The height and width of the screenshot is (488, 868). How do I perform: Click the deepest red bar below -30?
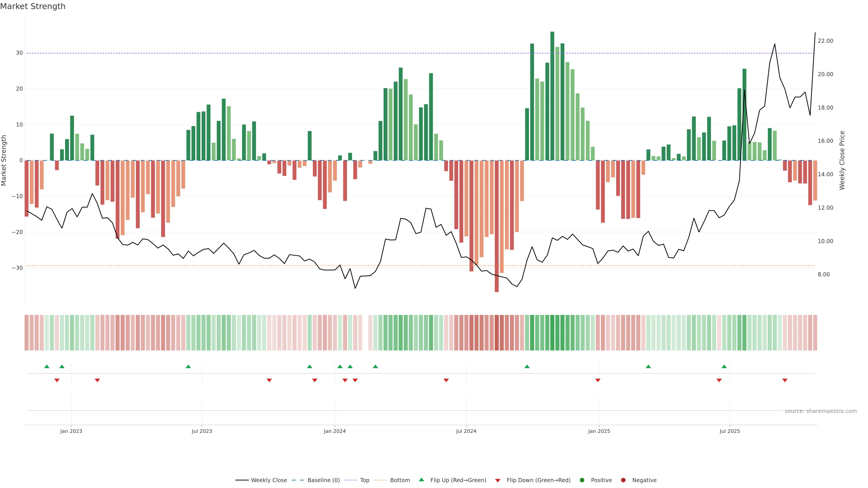pos(497,226)
